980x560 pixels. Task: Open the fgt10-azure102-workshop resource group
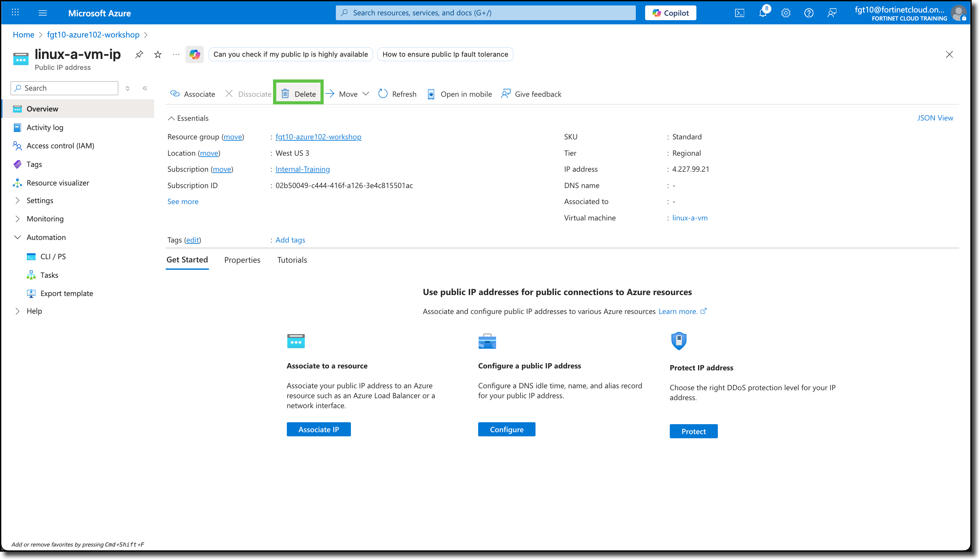tap(318, 136)
